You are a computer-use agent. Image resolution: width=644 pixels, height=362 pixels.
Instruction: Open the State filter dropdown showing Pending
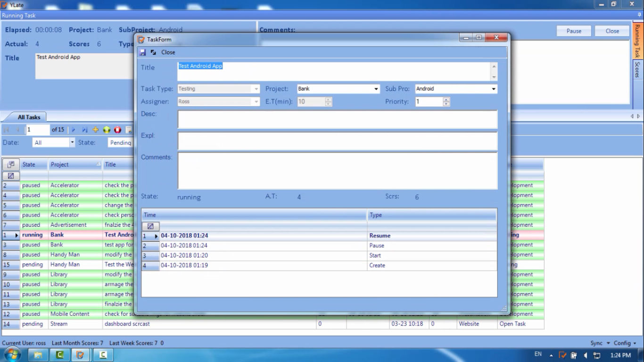[121, 142]
